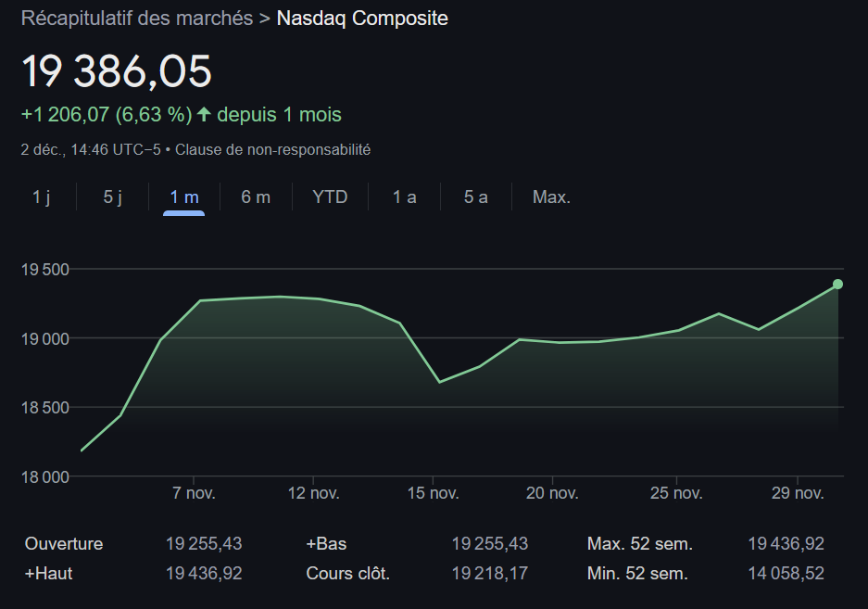This screenshot has height=609, width=868.
Task: Select the 5 a chart range
Action: click(x=475, y=197)
